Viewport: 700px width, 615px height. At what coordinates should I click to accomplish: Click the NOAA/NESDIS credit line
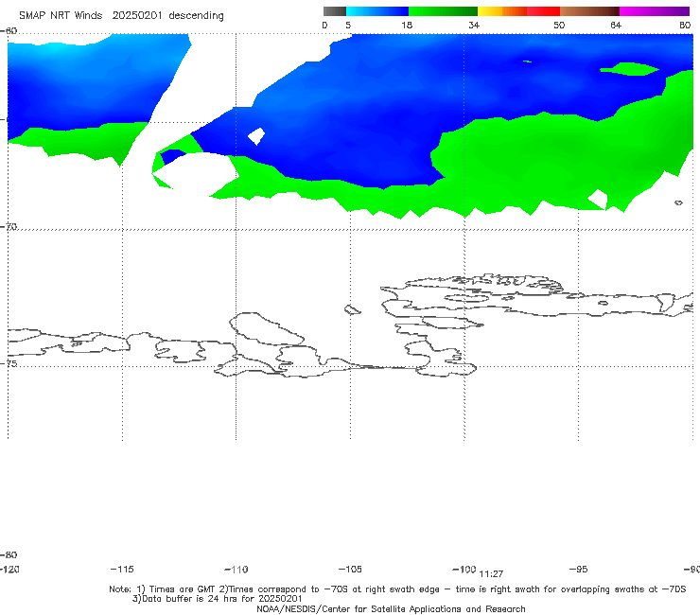tap(391, 608)
